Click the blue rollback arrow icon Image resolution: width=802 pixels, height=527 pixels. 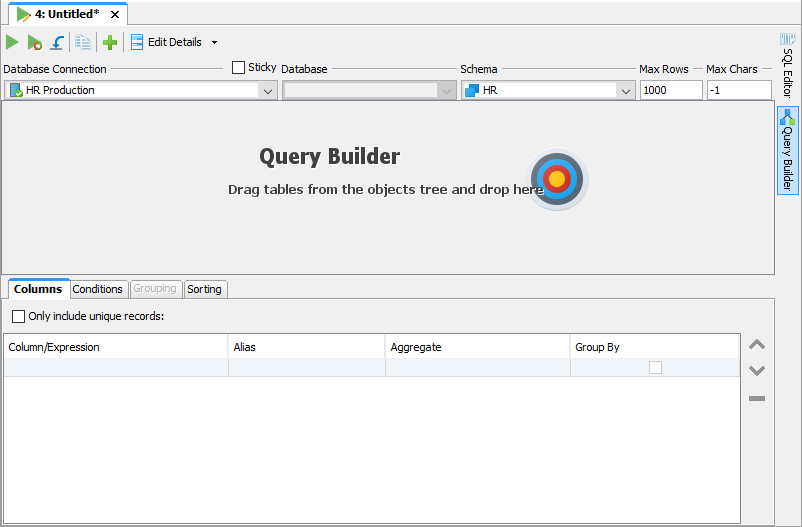pos(57,42)
